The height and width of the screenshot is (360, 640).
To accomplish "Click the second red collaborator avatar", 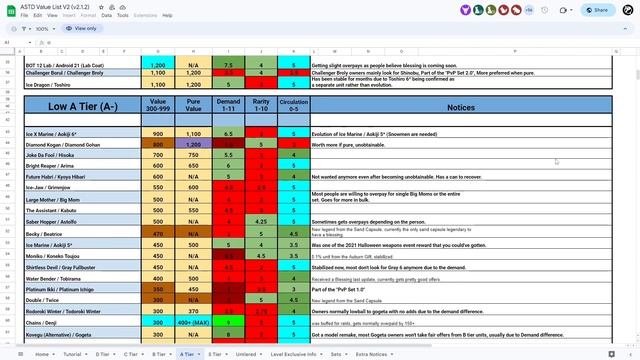I will tap(516, 10).
